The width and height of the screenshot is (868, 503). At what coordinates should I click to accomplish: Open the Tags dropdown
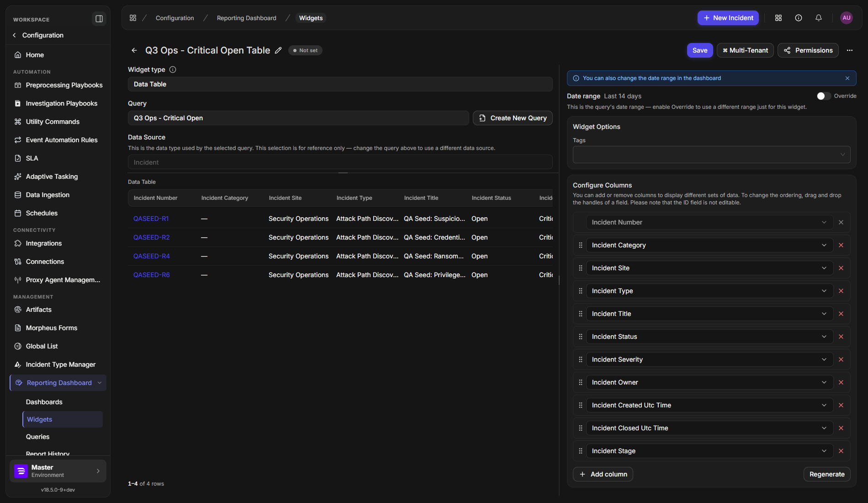coord(711,155)
